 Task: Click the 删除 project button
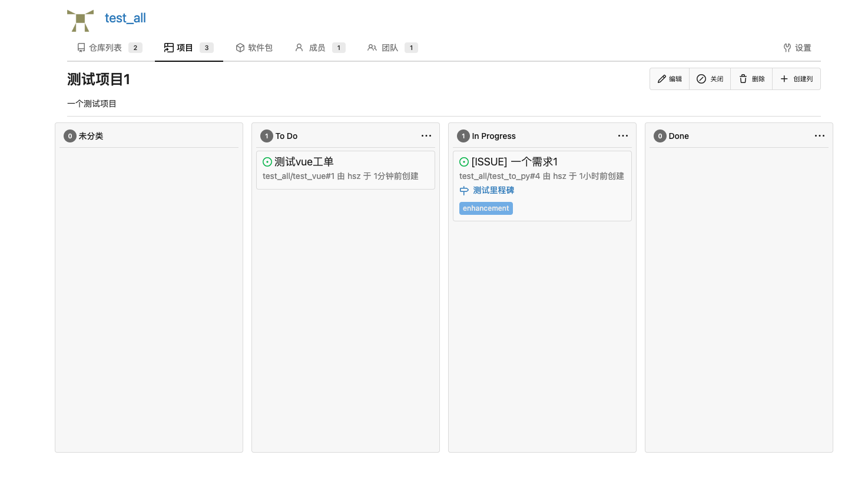(x=751, y=79)
